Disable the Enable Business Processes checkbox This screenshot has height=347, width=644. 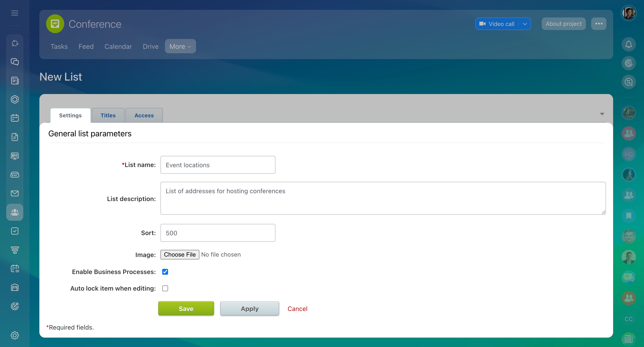(x=165, y=272)
